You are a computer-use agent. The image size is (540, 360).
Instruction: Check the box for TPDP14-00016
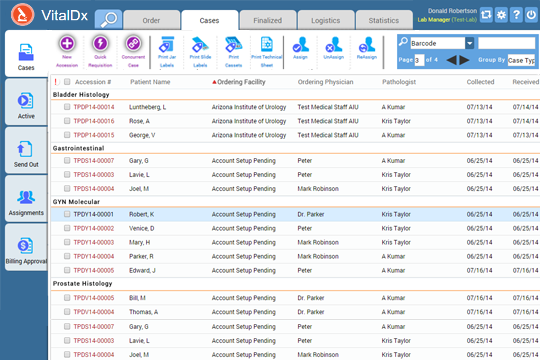click(67, 121)
